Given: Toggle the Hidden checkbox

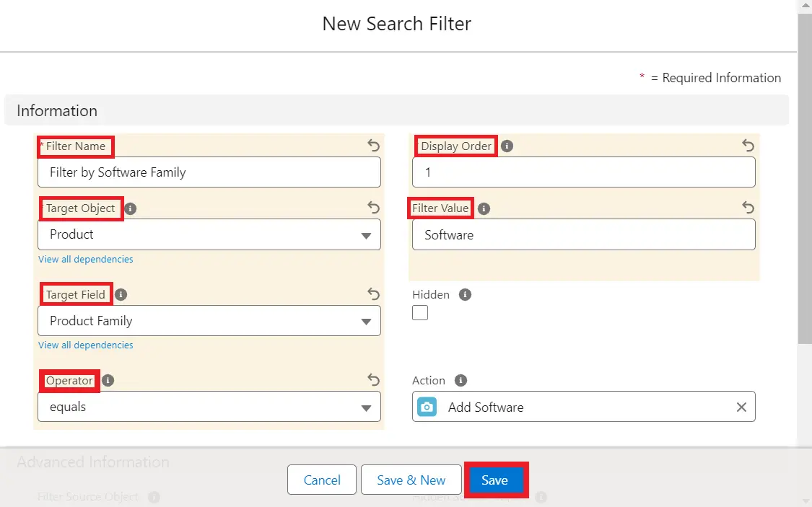Looking at the screenshot, I should tap(420, 312).
